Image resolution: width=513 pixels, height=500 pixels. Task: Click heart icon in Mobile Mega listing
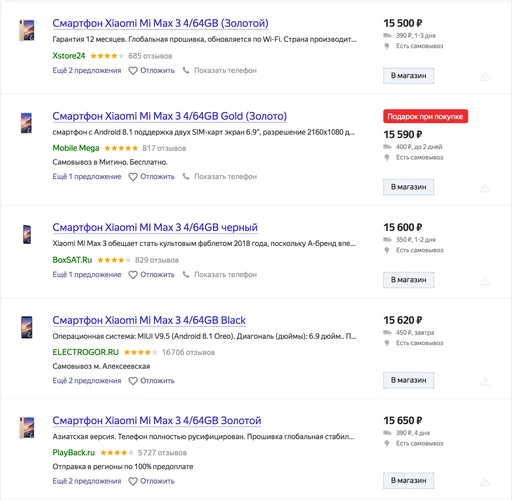(x=133, y=177)
